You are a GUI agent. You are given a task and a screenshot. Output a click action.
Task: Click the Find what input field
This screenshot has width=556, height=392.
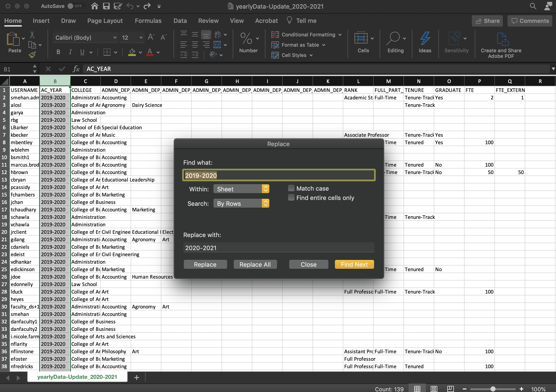[x=279, y=175]
